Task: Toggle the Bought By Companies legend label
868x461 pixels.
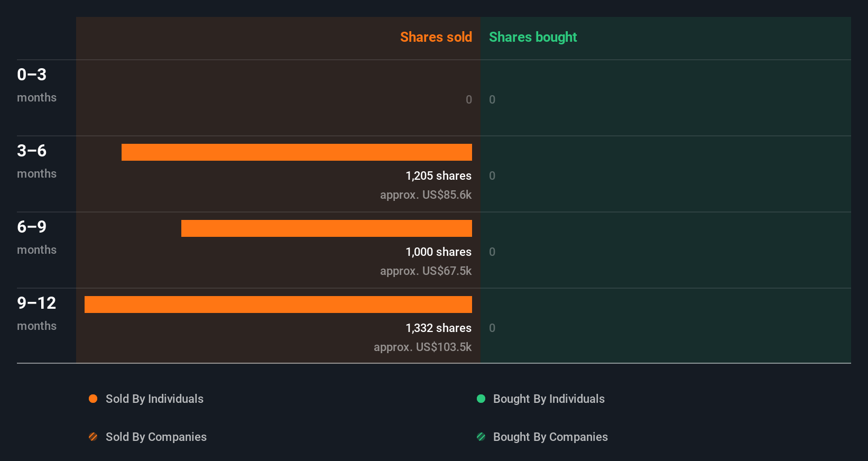Action: pyautogui.click(x=550, y=437)
